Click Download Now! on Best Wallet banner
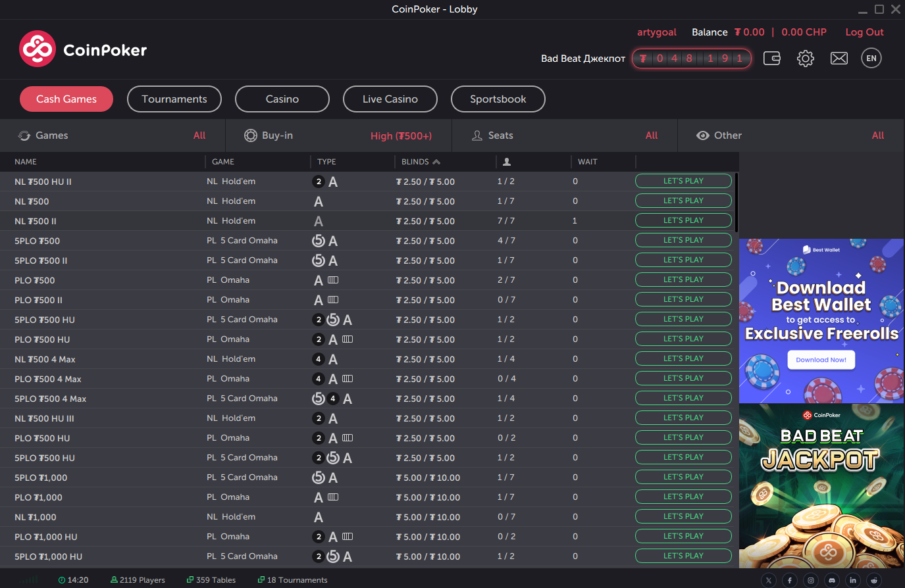The image size is (905, 588). (x=821, y=360)
